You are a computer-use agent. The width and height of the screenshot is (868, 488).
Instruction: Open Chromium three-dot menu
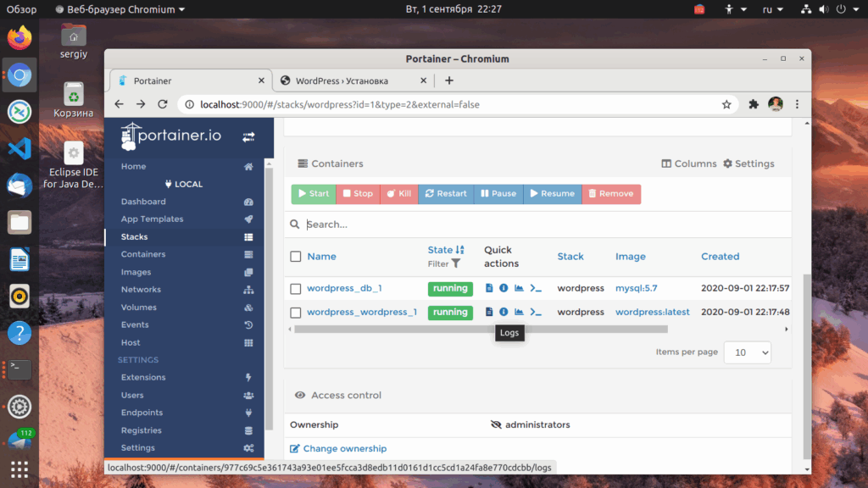797,104
